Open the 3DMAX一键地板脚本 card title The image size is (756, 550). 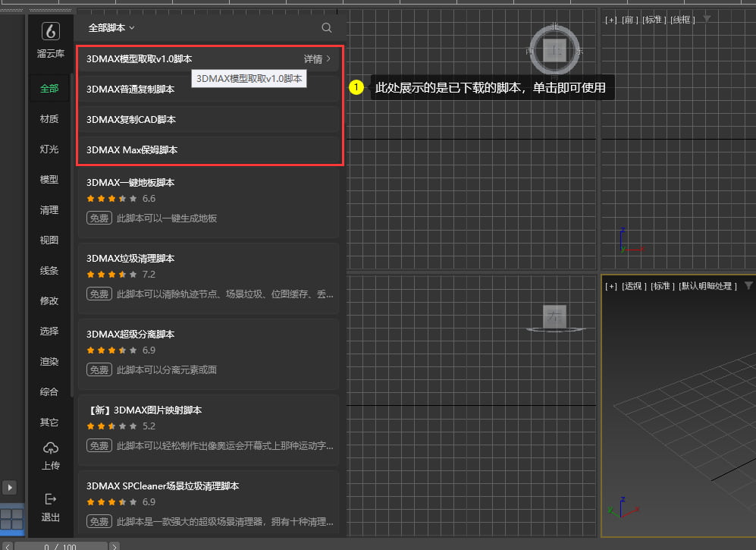click(x=130, y=182)
